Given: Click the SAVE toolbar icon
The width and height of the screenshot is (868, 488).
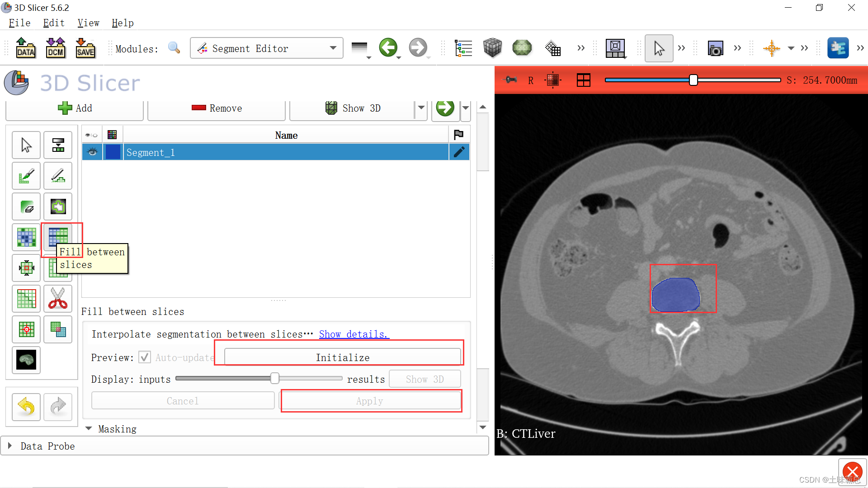Looking at the screenshot, I should [85, 47].
